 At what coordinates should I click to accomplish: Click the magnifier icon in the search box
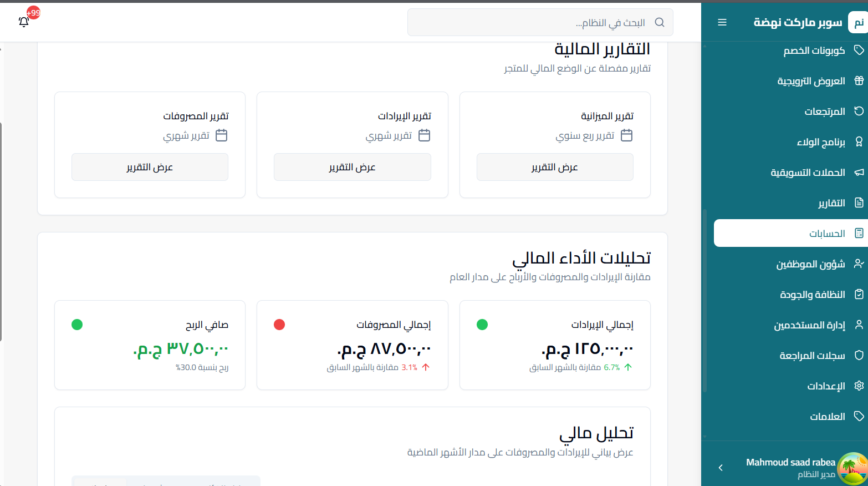659,22
